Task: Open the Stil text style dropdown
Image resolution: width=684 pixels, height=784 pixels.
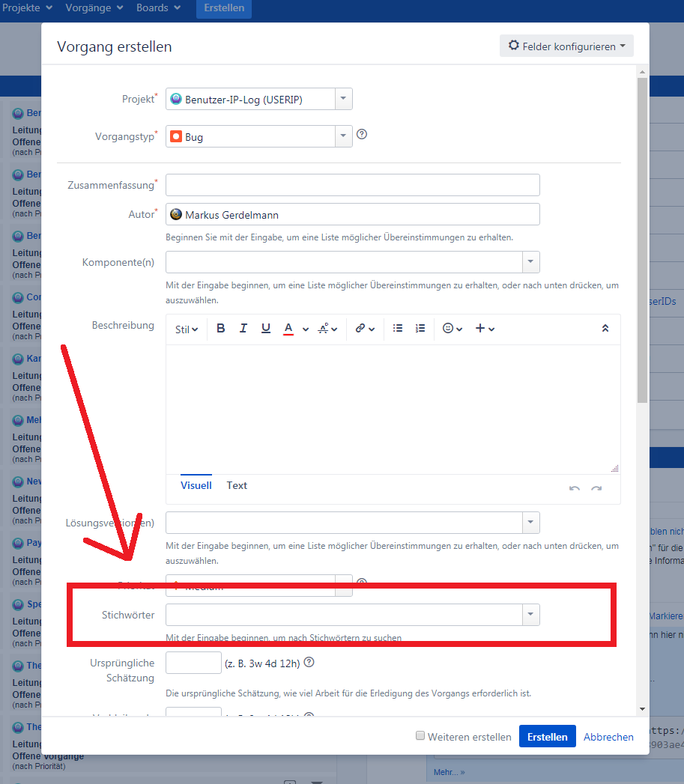Action: 186,329
